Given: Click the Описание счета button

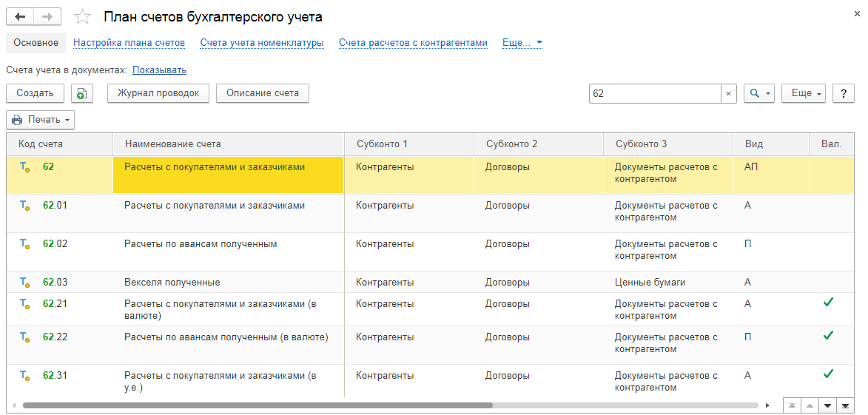Looking at the screenshot, I should coord(263,93).
